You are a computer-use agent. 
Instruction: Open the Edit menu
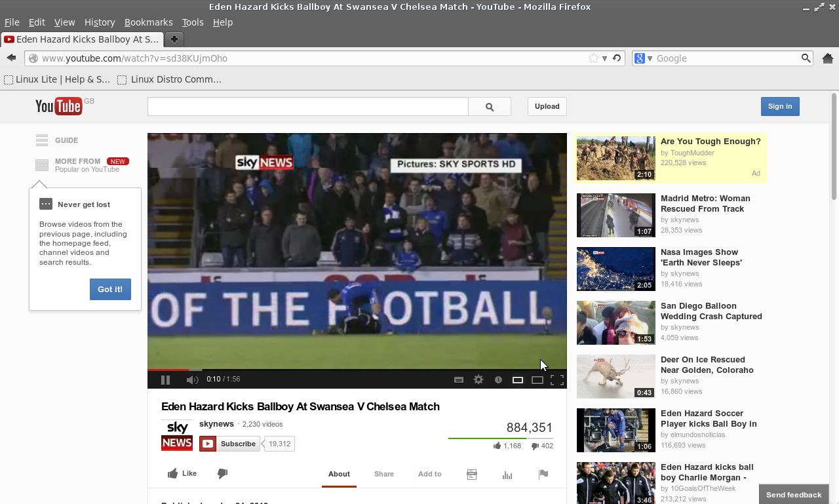pyautogui.click(x=37, y=22)
